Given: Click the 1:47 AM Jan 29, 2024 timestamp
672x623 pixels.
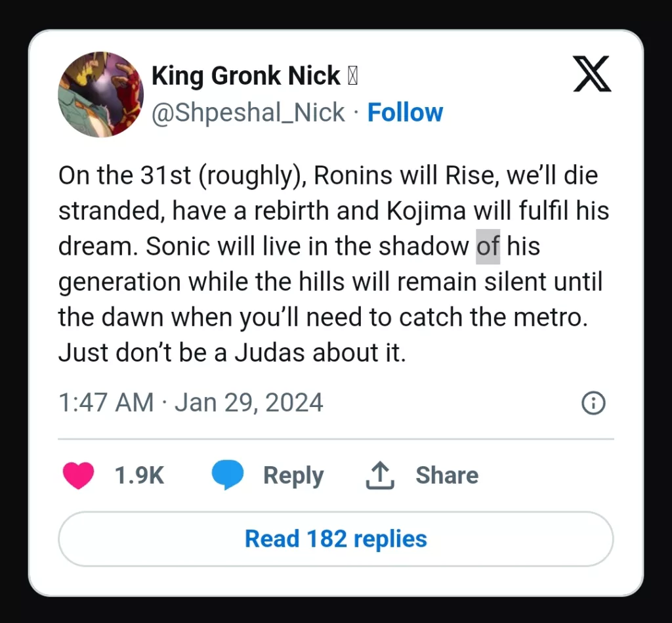Looking at the screenshot, I should 191,402.
